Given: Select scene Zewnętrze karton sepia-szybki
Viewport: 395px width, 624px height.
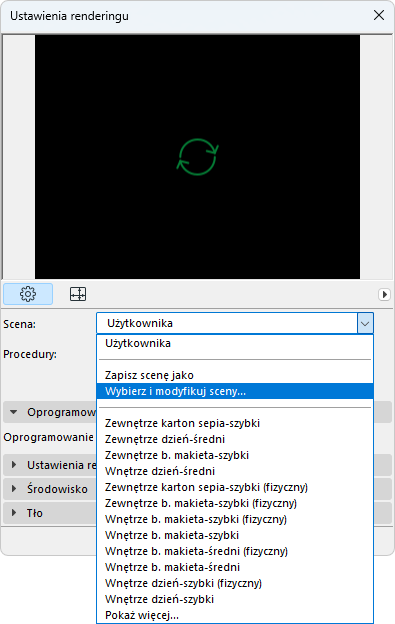Looking at the screenshot, I should point(235,423).
